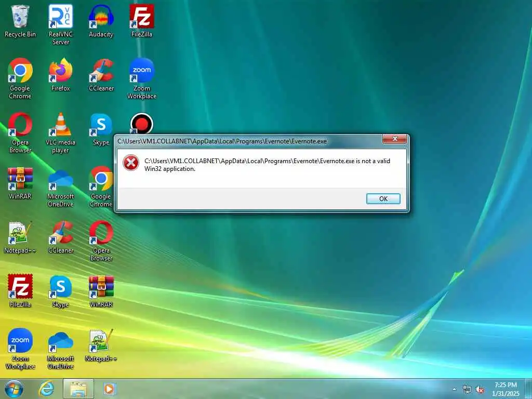
Task: Select the RealVNC Server desktop shortcut
Action: click(61, 25)
